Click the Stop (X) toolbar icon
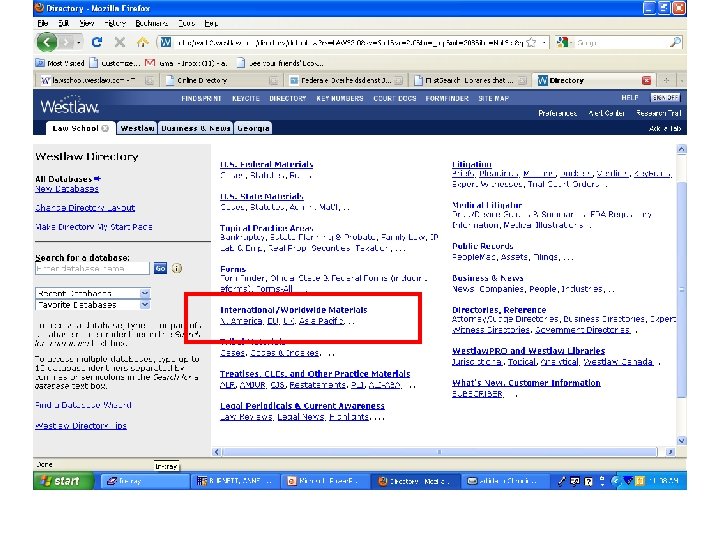Viewport: 720px width, 540px height. point(119,42)
